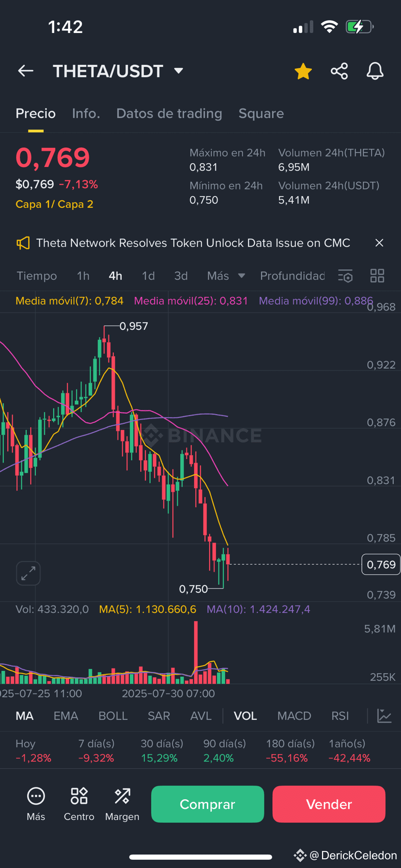Viewport: 401px width, 868px height.
Task: Tap the 0,750 low price marker
Action: click(x=193, y=589)
